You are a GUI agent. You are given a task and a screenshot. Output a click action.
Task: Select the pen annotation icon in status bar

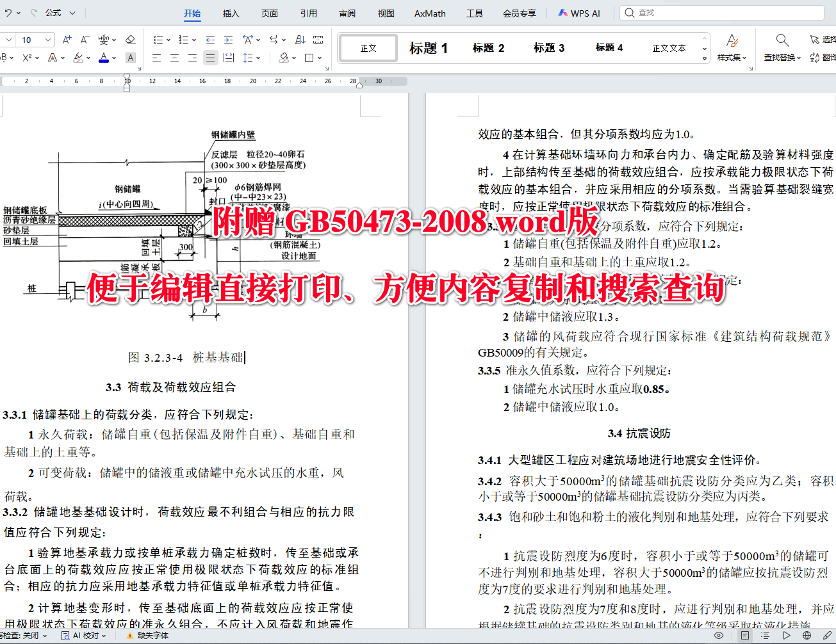[x=827, y=635]
